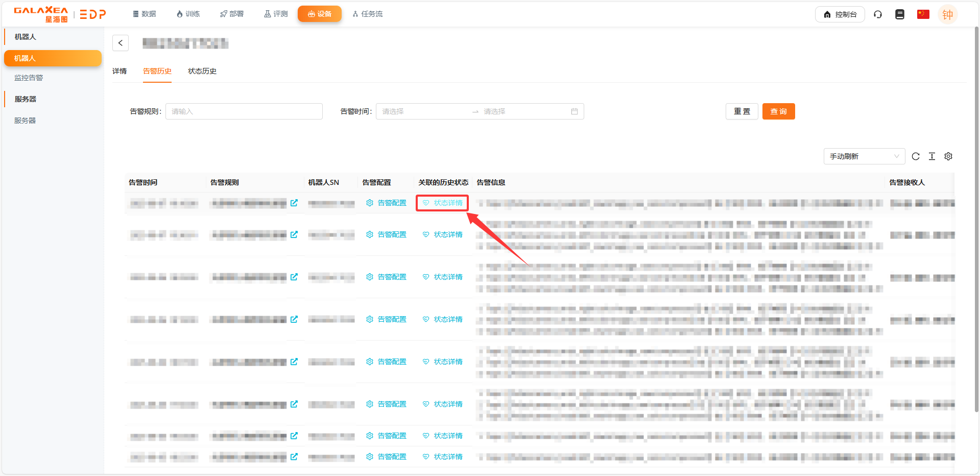The height and width of the screenshot is (476, 980).
Task: Open table column settings gear icon
Action: [x=948, y=156]
